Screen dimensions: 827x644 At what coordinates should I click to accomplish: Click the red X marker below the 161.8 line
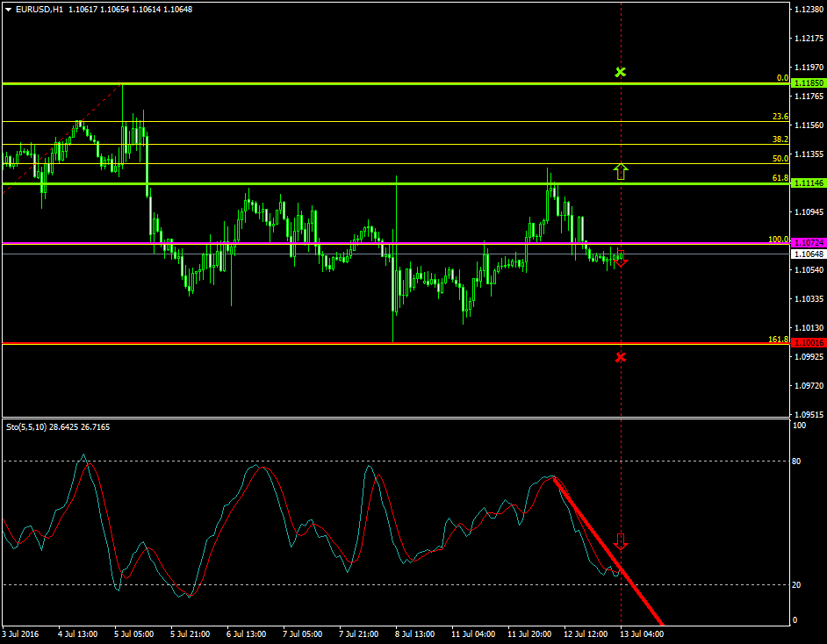click(621, 357)
